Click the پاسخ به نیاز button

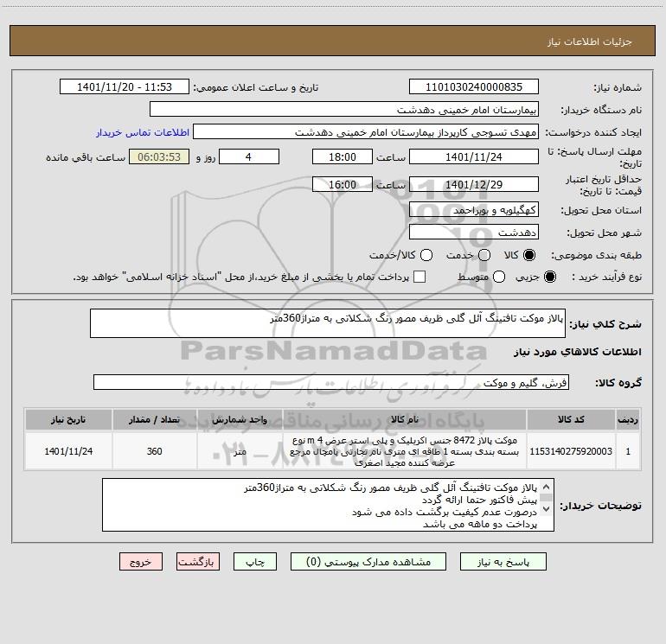(503, 562)
